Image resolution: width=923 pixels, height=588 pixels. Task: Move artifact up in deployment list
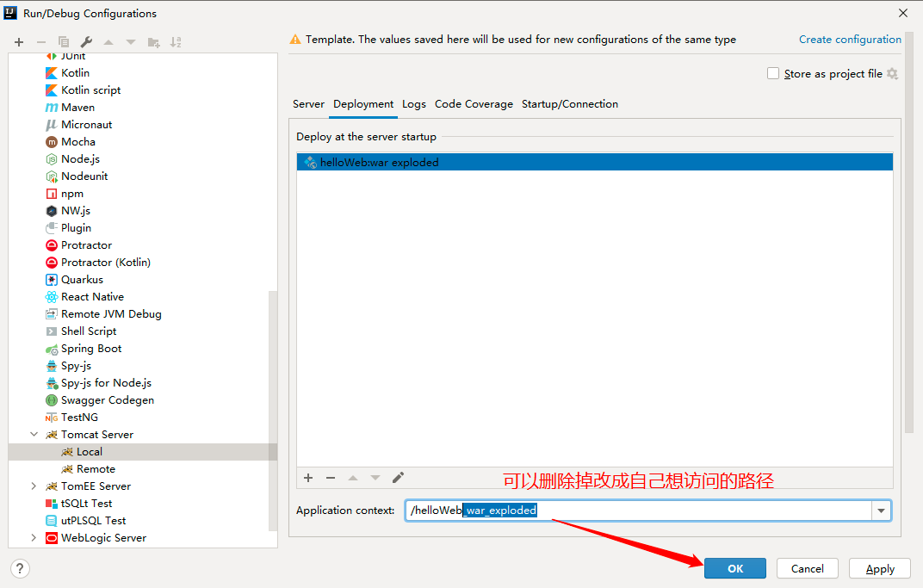tap(353, 478)
